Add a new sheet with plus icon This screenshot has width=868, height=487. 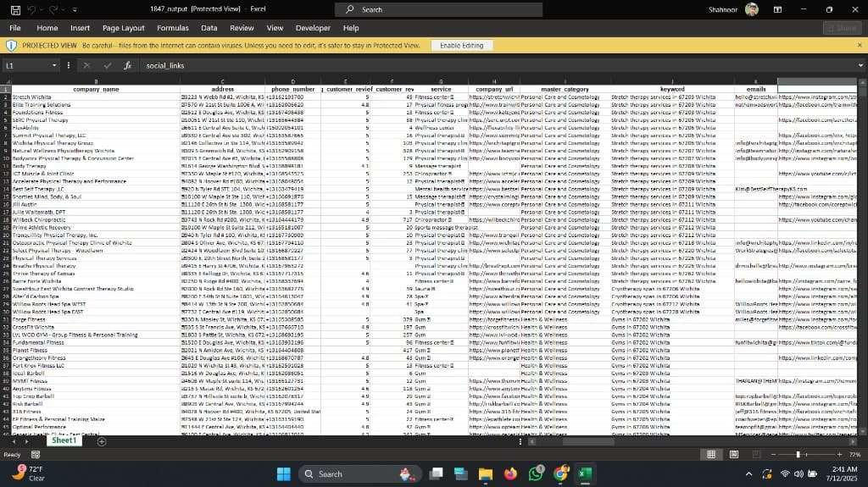tap(102, 441)
